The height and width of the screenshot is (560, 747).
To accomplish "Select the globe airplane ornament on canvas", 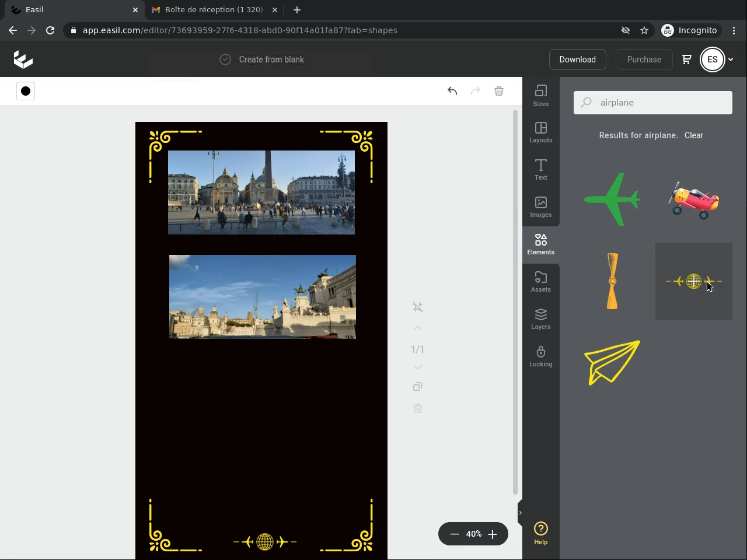I will point(265,542).
